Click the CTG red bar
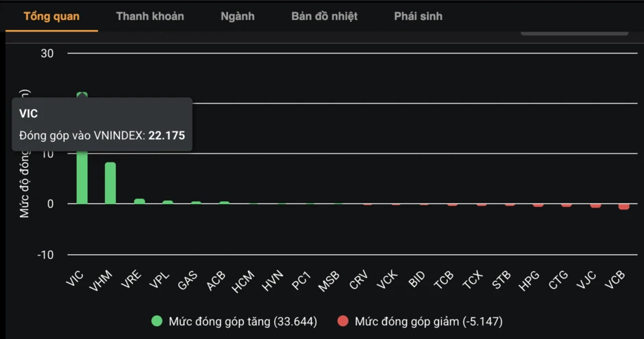 pyautogui.click(x=567, y=205)
